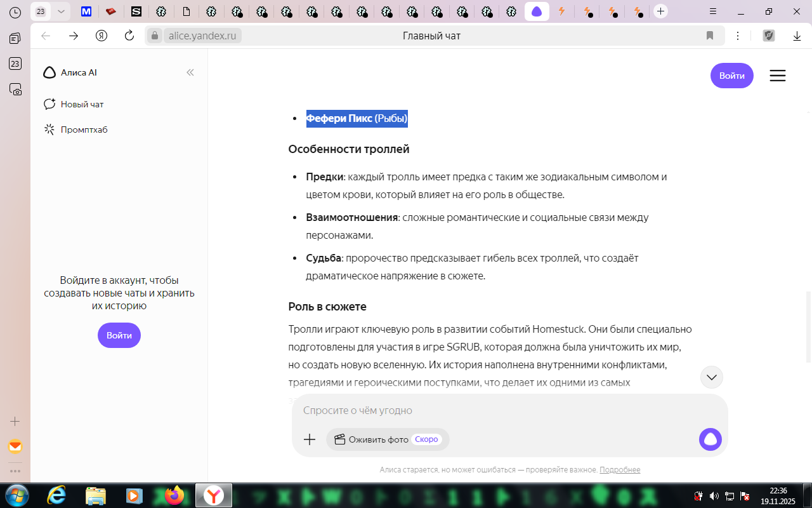
Task: Collapse the Алиса AI sidebar
Action: (x=190, y=72)
